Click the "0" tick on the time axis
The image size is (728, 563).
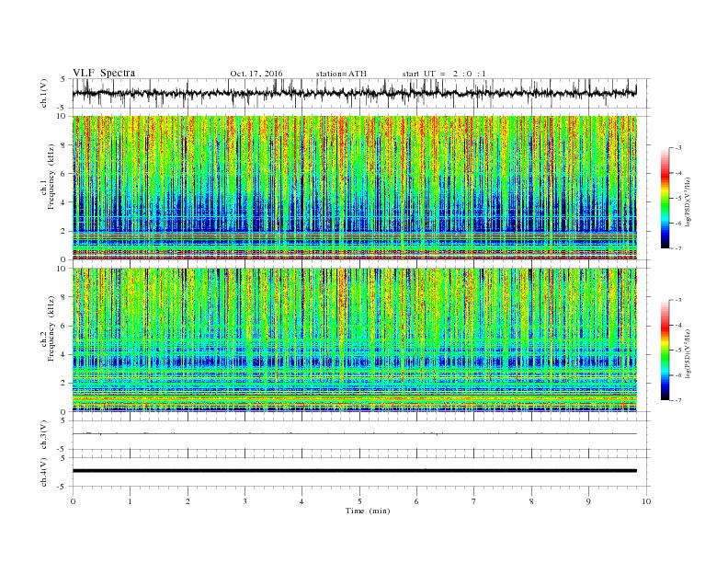pyautogui.click(x=73, y=501)
